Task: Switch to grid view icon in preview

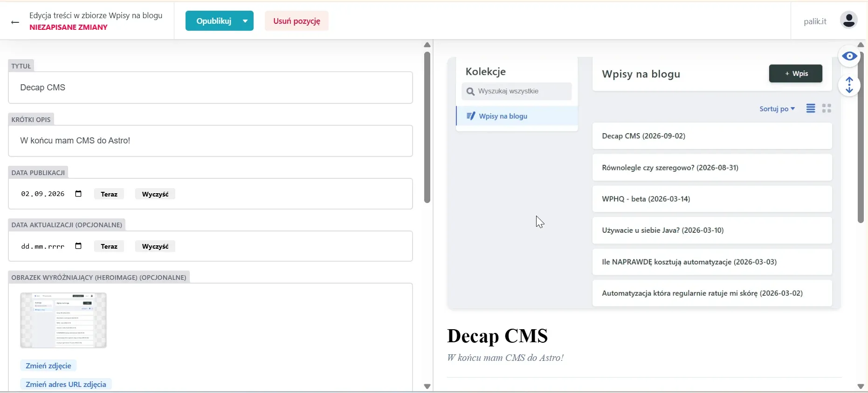Action: coord(827,108)
